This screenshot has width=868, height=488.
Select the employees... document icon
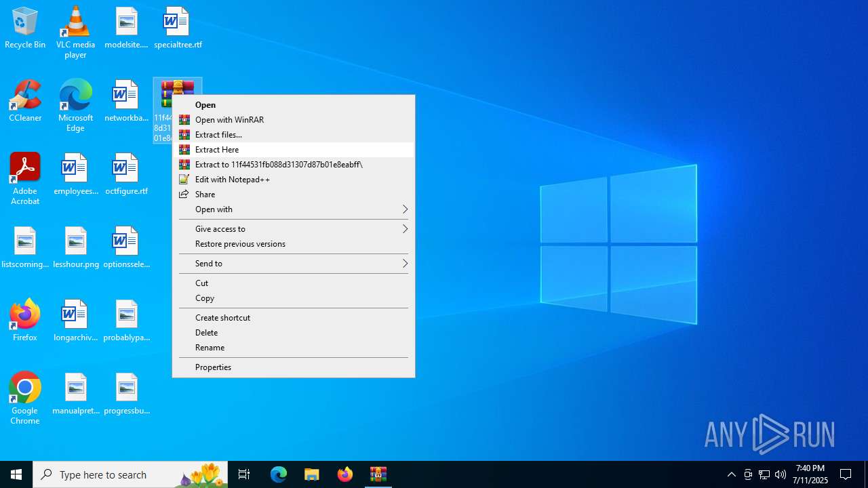75,175
